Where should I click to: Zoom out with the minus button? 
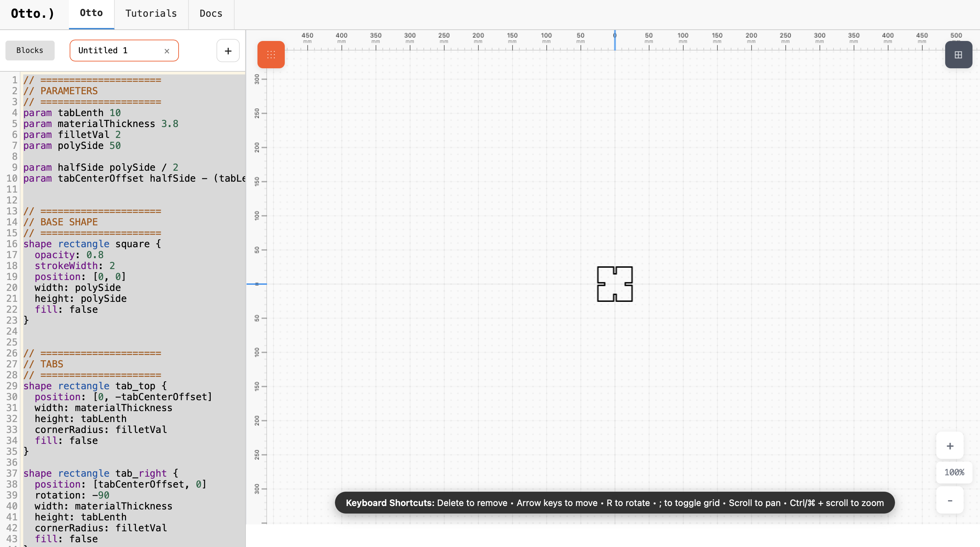[x=950, y=500]
